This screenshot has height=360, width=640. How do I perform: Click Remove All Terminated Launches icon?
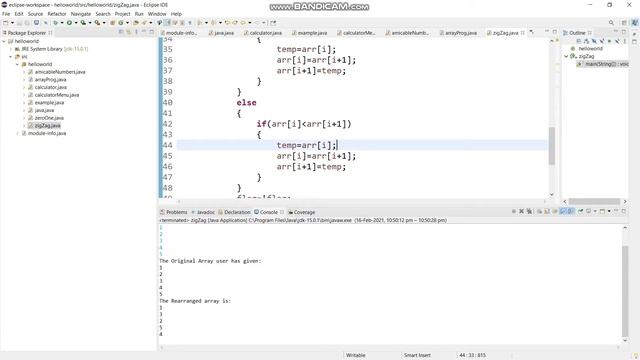(529, 211)
